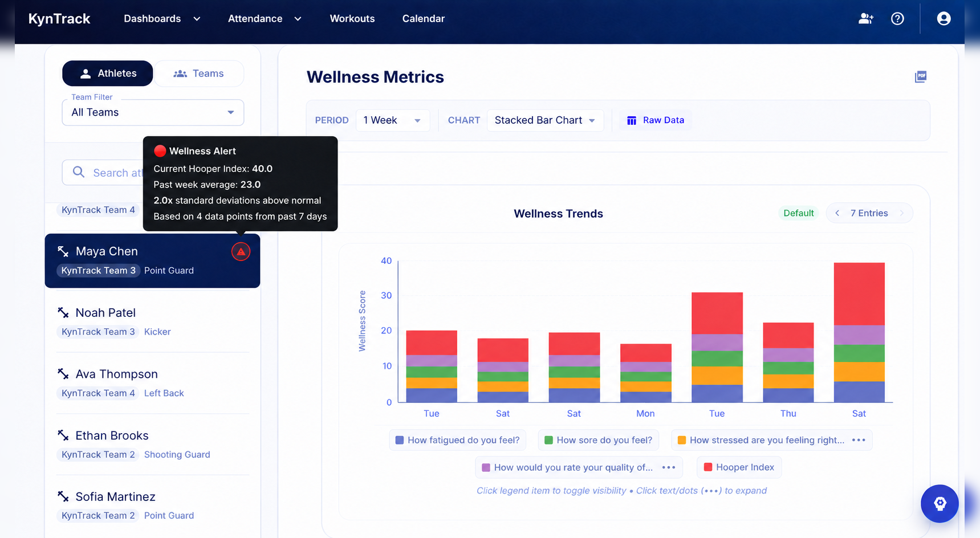Toggle Hooper Index legend visibility
The width and height of the screenshot is (980, 538).
click(x=739, y=467)
